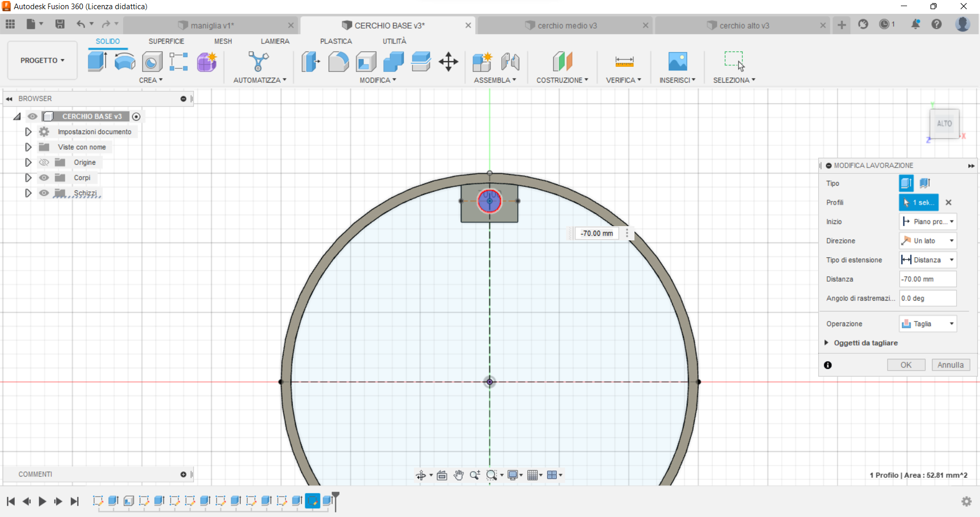Screen dimensions: 980x517
Task: Show the Origine folder
Action: (x=44, y=162)
